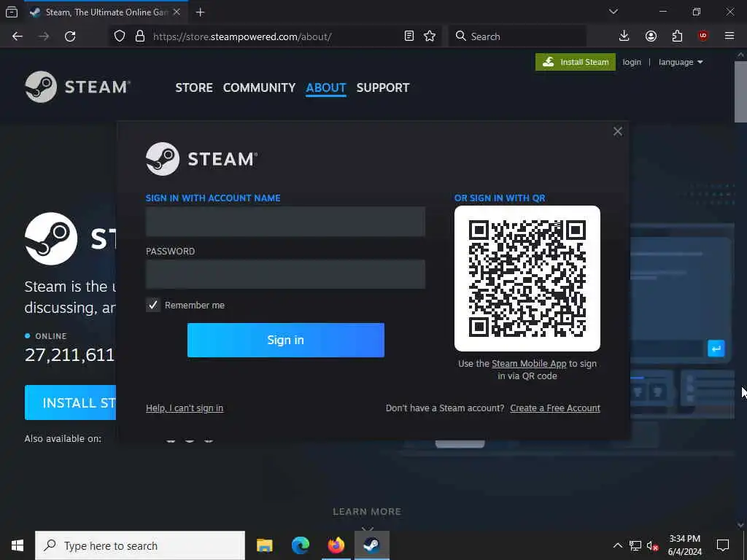Click the Firefox back arrow

pos(18,36)
